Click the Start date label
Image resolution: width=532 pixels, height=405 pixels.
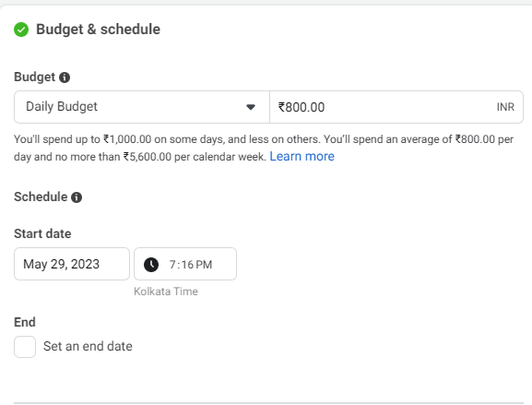[42, 233]
